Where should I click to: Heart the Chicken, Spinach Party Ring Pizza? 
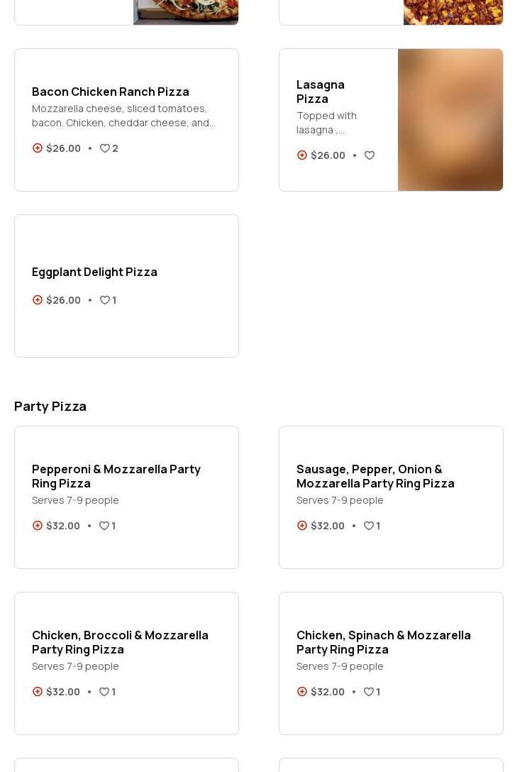[369, 692]
